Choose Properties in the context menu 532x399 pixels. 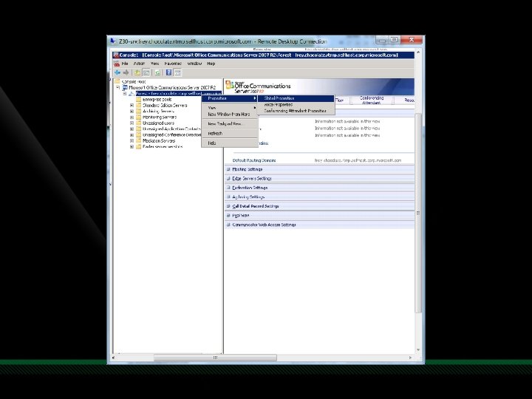click(x=230, y=98)
